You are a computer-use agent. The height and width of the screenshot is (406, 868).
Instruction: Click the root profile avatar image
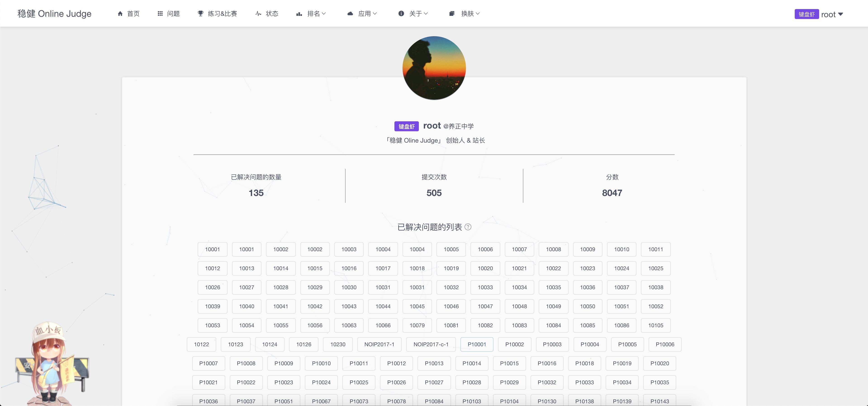(x=434, y=68)
